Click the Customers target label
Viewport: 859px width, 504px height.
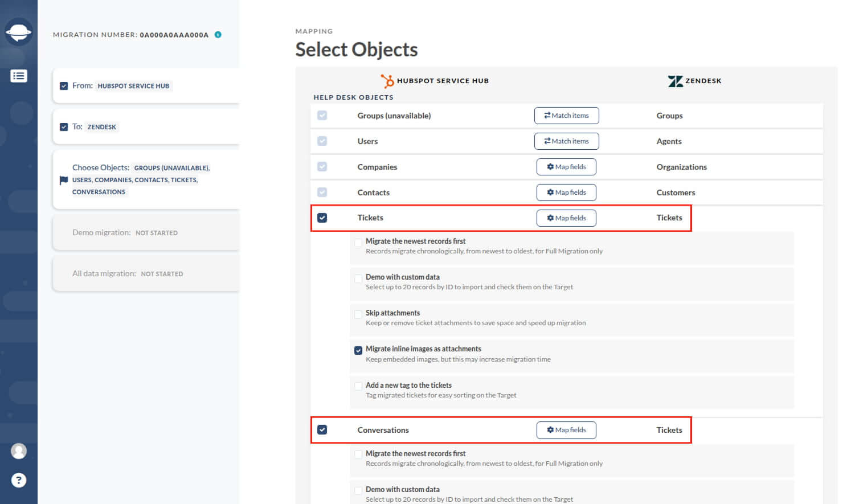pyautogui.click(x=676, y=192)
